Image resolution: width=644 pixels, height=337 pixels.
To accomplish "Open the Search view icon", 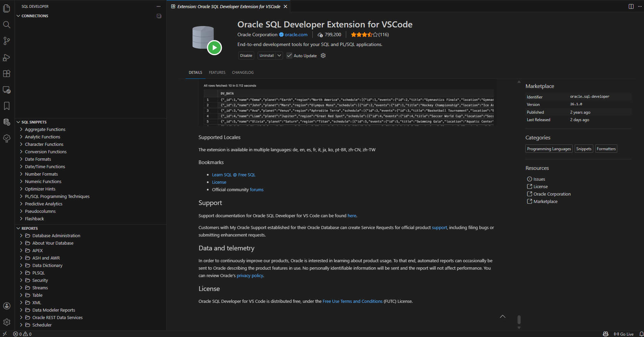I will 6,25.
